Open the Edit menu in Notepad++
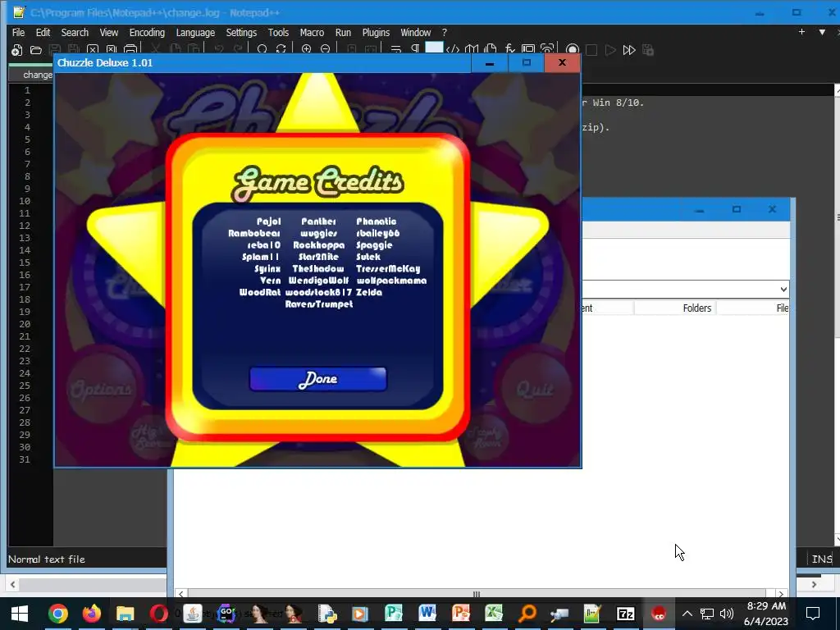This screenshot has width=840, height=630. (43, 33)
